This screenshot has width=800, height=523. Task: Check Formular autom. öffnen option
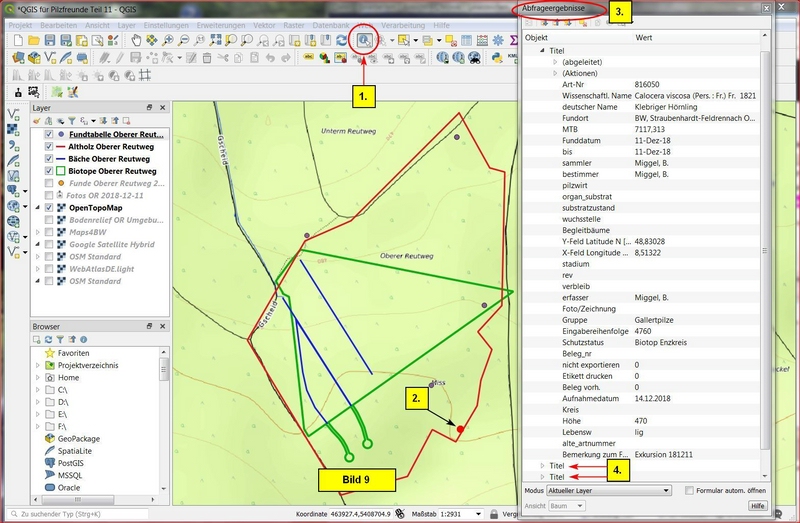[x=689, y=491]
